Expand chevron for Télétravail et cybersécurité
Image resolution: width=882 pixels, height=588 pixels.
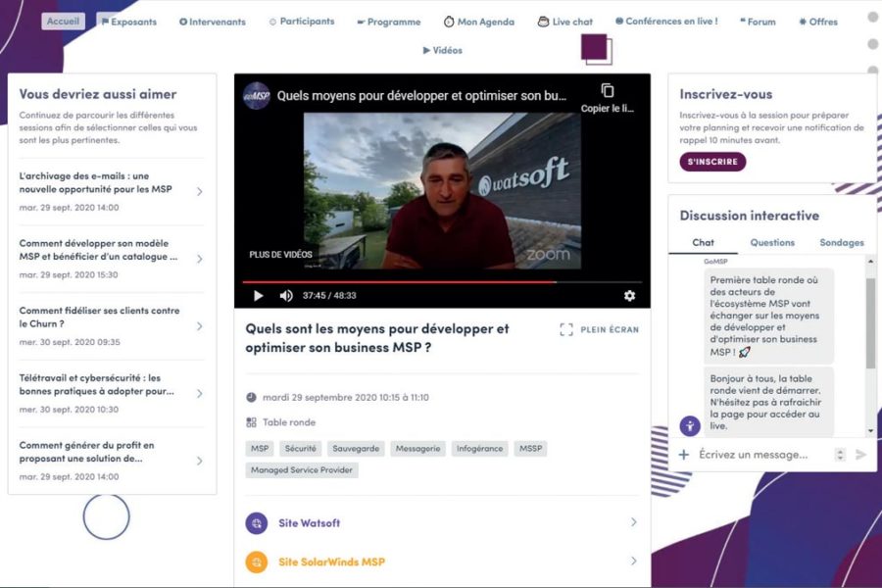pyautogui.click(x=200, y=394)
